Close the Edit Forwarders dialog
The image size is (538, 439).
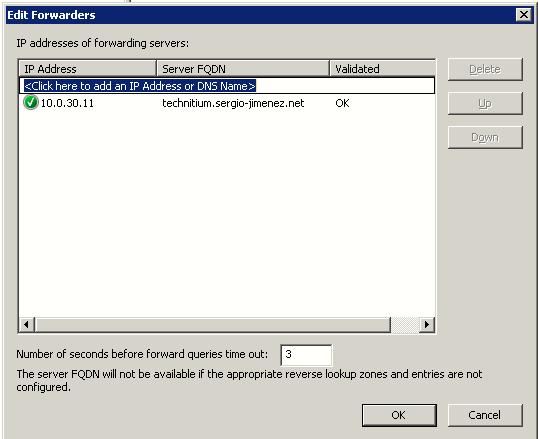click(x=524, y=14)
